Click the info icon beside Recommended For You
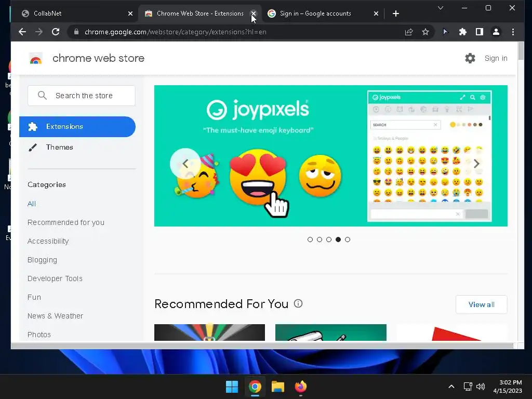This screenshot has width=532, height=399. click(298, 303)
